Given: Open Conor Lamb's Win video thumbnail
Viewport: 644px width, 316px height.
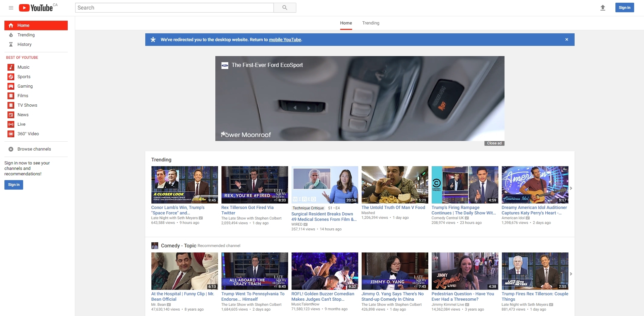Looking at the screenshot, I should point(185,185).
